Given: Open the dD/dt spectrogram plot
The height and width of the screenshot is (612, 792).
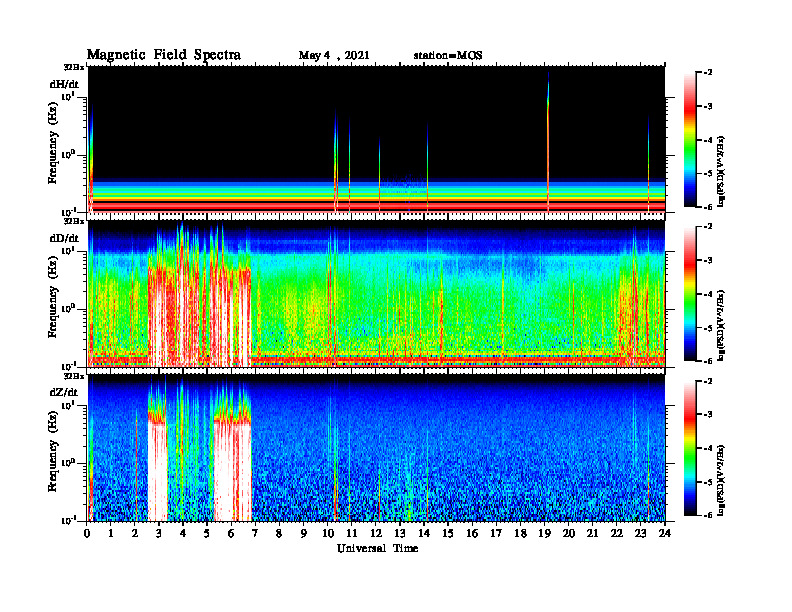Looking at the screenshot, I should (x=376, y=293).
